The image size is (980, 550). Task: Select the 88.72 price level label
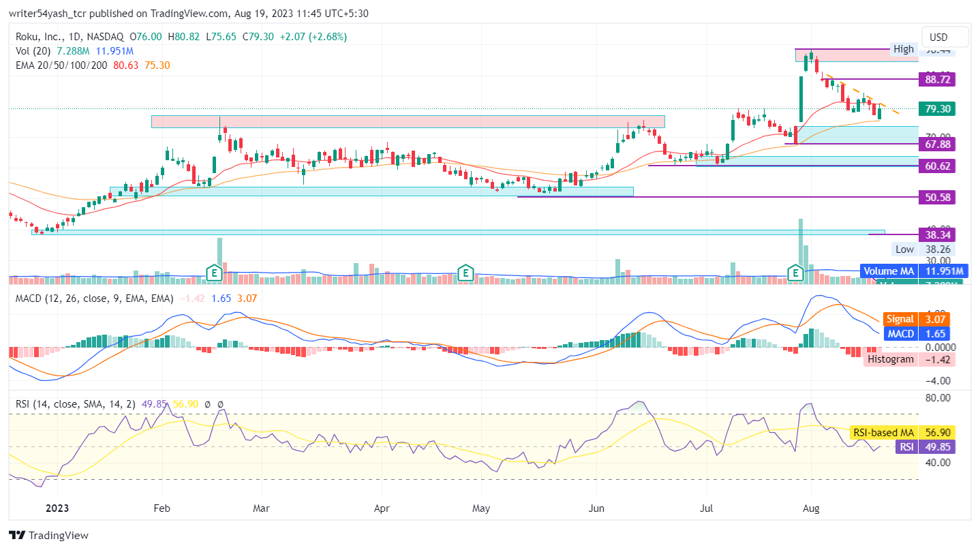click(x=937, y=79)
